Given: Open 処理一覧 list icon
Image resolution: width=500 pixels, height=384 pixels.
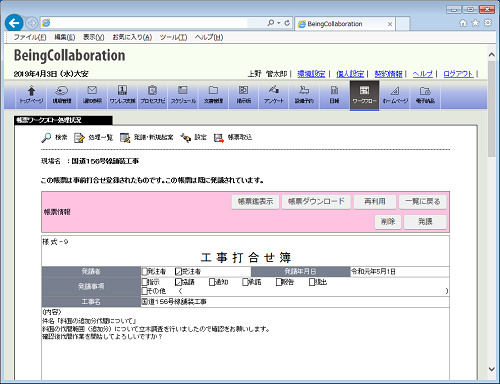Looking at the screenshot, I should click(x=79, y=137).
